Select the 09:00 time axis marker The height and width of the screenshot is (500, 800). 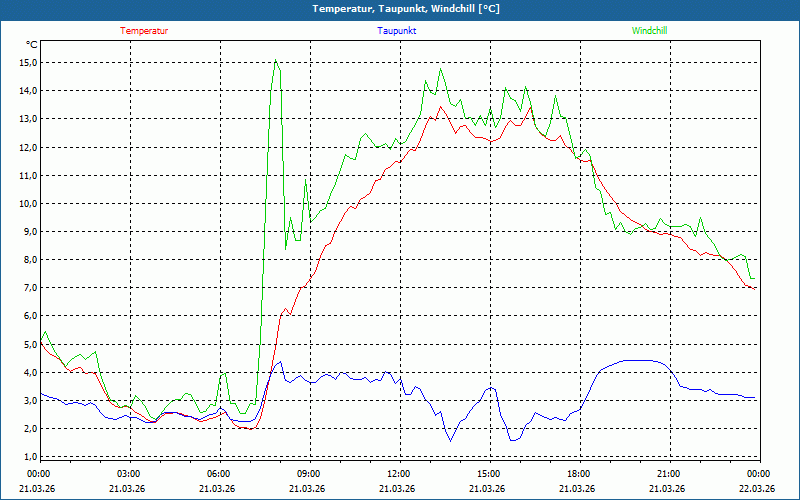click(x=309, y=474)
